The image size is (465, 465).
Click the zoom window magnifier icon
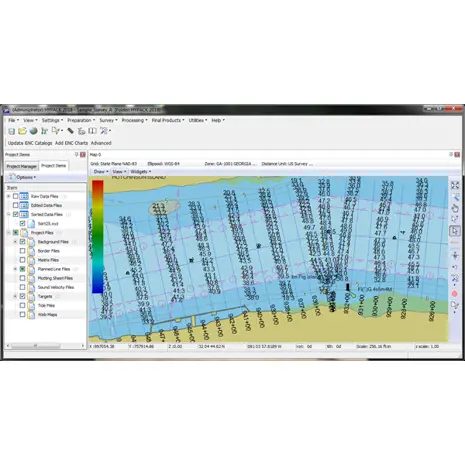pyautogui.click(x=455, y=197)
